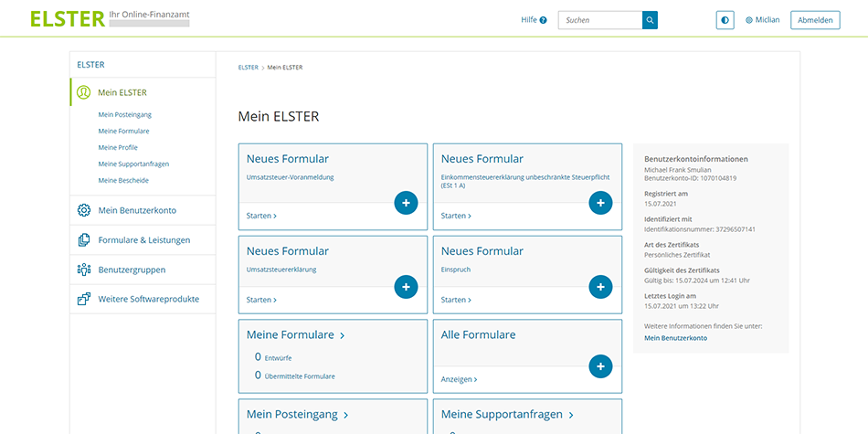The width and height of the screenshot is (868, 434).
Task: Click the Mein Benutzerkonto gear icon
Action: [x=83, y=210]
